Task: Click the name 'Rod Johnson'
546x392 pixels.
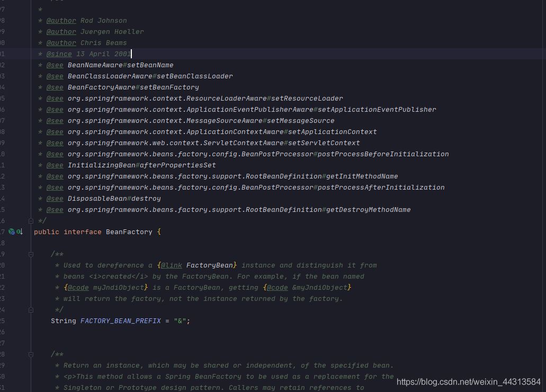Action: tap(103, 21)
